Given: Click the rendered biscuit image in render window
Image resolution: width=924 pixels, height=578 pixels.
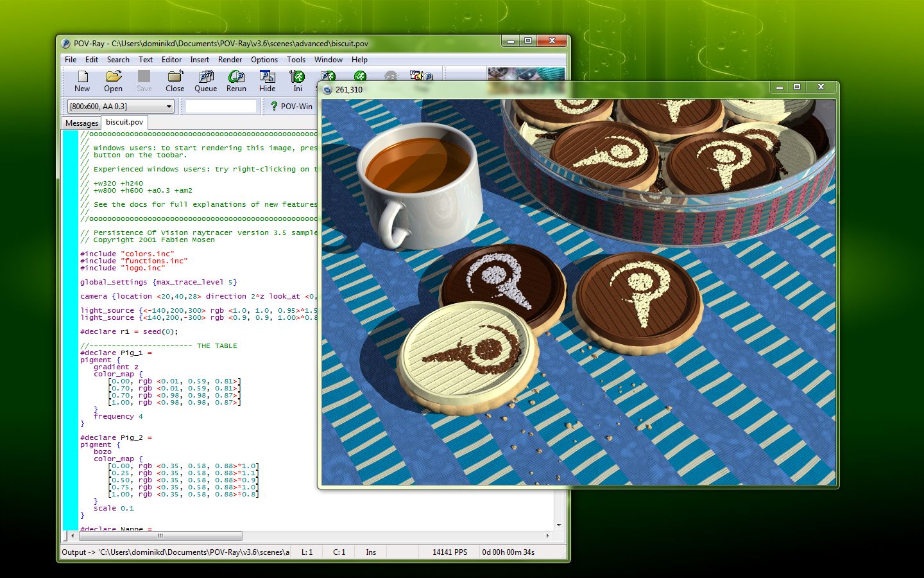Looking at the screenshot, I should tap(579, 292).
